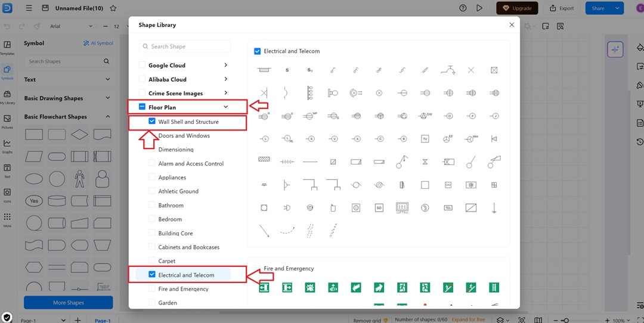Screen dimensions: 644x323
Task: Select the person shape in Basic Flowchart Shapes
Action: point(80,179)
